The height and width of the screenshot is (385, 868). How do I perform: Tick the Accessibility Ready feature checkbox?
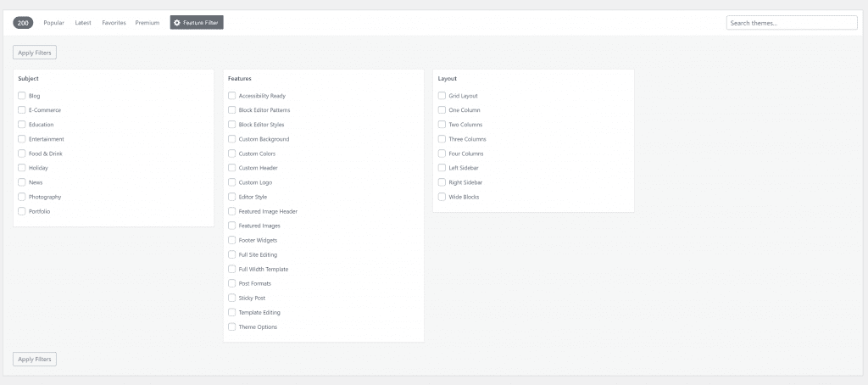tap(232, 96)
